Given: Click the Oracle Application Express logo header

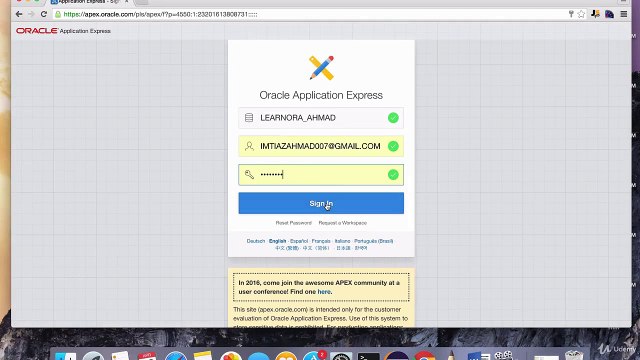Looking at the screenshot, I should pyautogui.click(x=63, y=31).
